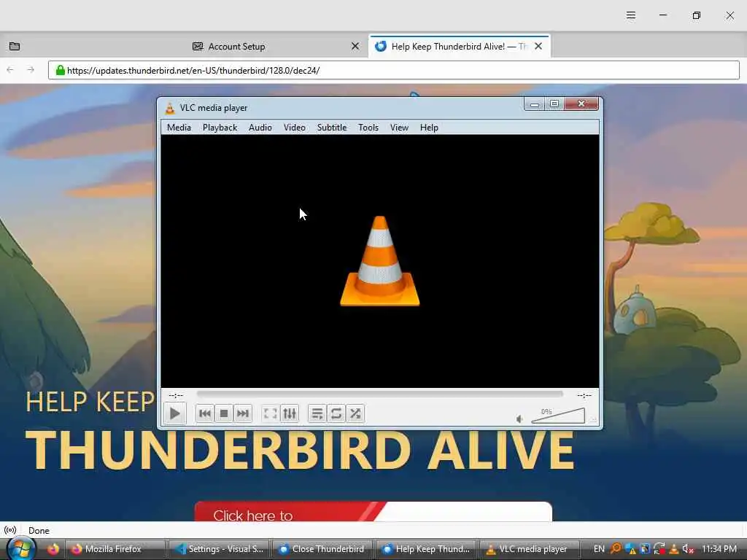Click the blue square tray icon
The width and height of the screenshot is (747, 560).
coord(645,549)
